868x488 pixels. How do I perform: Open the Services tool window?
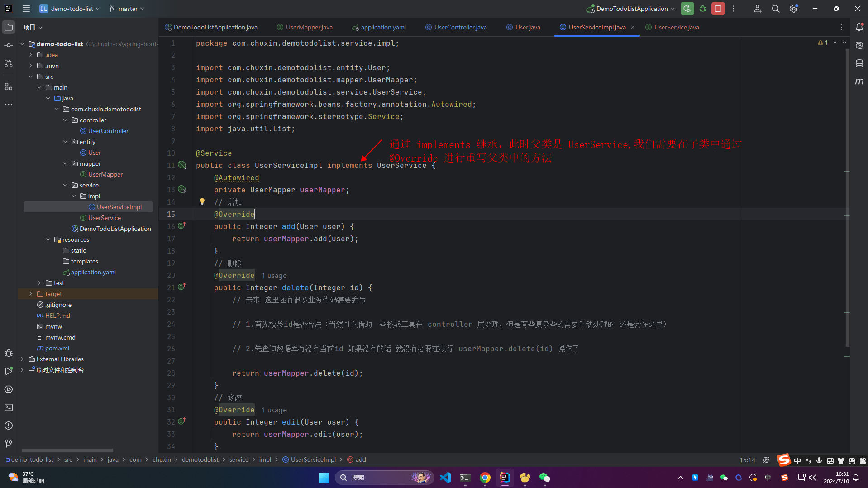click(x=9, y=389)
